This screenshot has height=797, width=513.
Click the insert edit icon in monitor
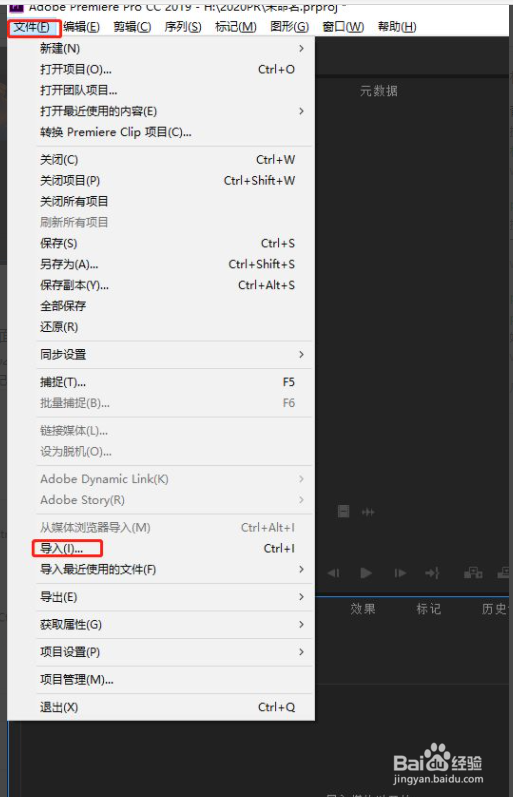click(473, 573)
